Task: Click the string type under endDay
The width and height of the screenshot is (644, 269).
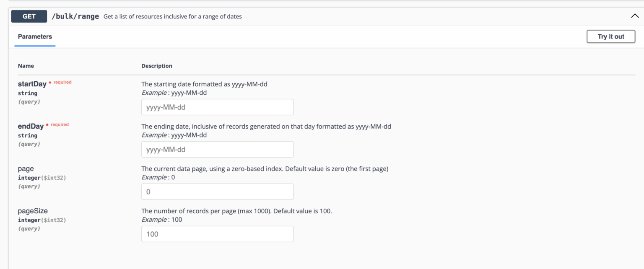Action: [28, 135]
